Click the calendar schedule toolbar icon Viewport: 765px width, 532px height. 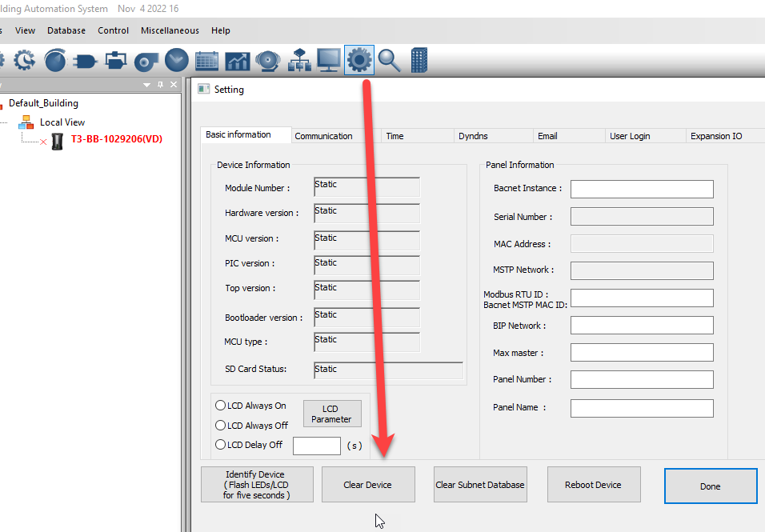pyautogui.click(x=207, y=60)
